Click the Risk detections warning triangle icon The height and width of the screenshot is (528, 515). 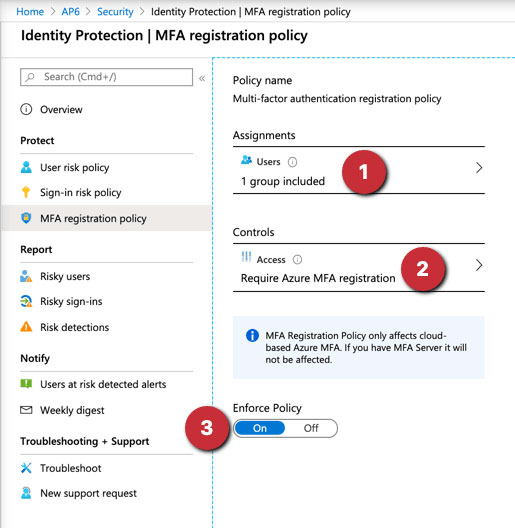coord(26,327)
